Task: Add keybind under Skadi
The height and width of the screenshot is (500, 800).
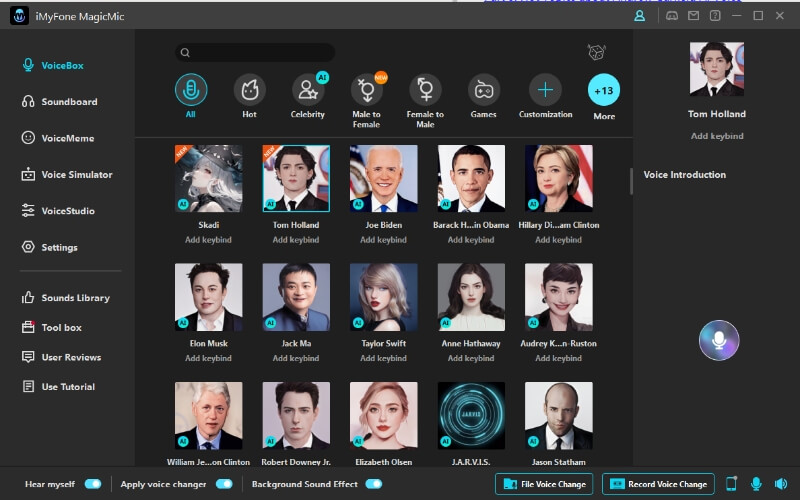Action: (208, 240)
